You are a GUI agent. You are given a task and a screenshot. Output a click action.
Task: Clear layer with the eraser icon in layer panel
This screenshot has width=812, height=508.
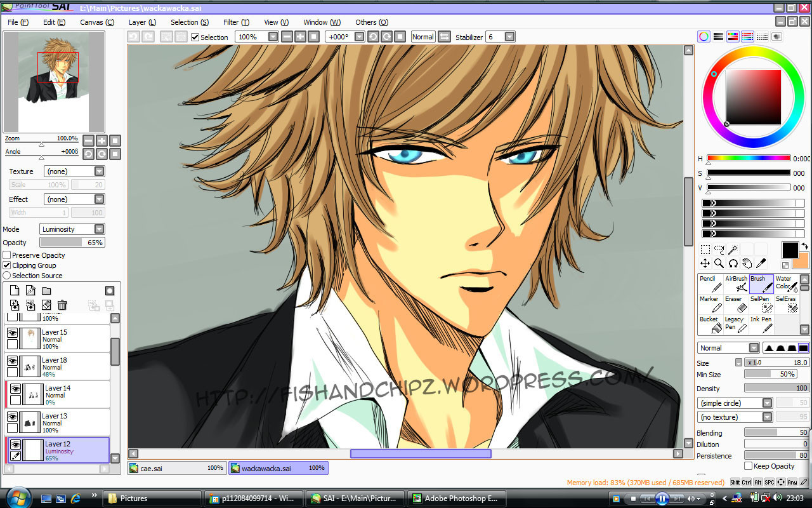(46, 305)
